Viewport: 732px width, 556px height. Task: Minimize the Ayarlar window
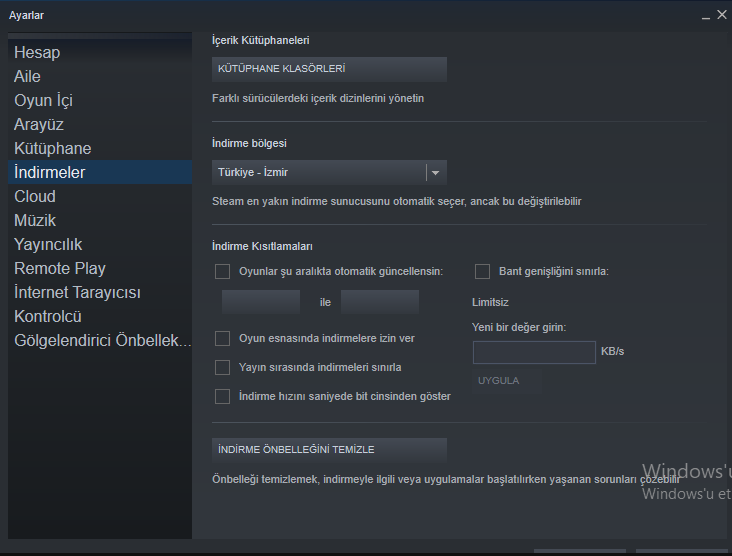pyautogui.click(x=706, y=16)
